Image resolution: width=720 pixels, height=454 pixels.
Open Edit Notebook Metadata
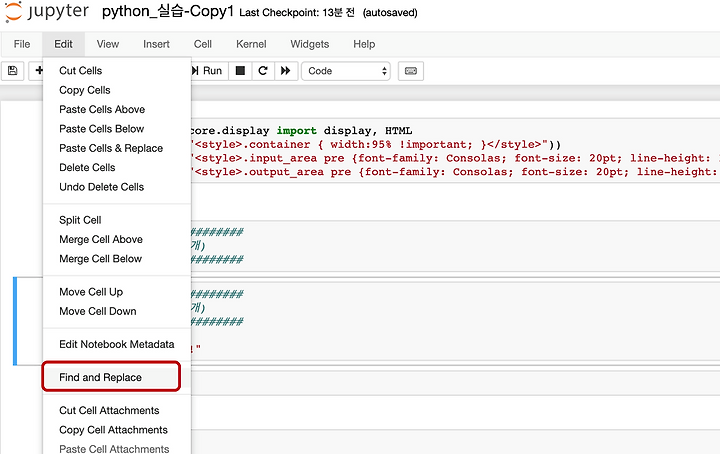[x=117, y=344]
